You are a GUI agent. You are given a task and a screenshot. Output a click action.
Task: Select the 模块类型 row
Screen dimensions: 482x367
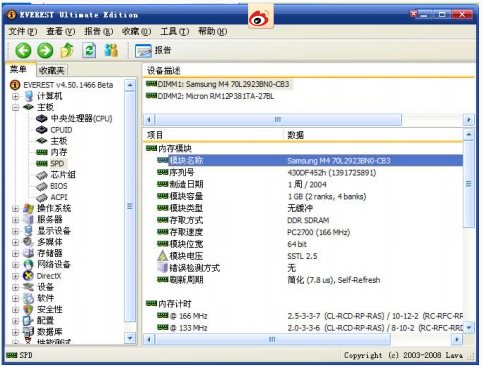[x=310, y=208]
